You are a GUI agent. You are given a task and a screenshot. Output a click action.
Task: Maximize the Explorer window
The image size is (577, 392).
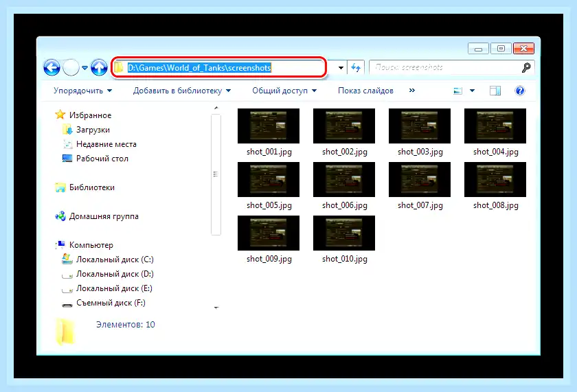pyautogui.click(x=501, y=49)
